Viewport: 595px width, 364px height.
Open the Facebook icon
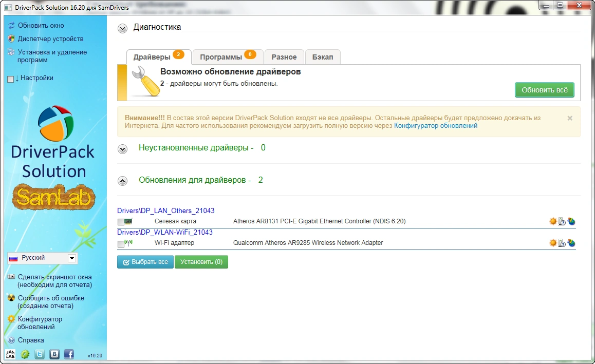click(x=69, y=354)
